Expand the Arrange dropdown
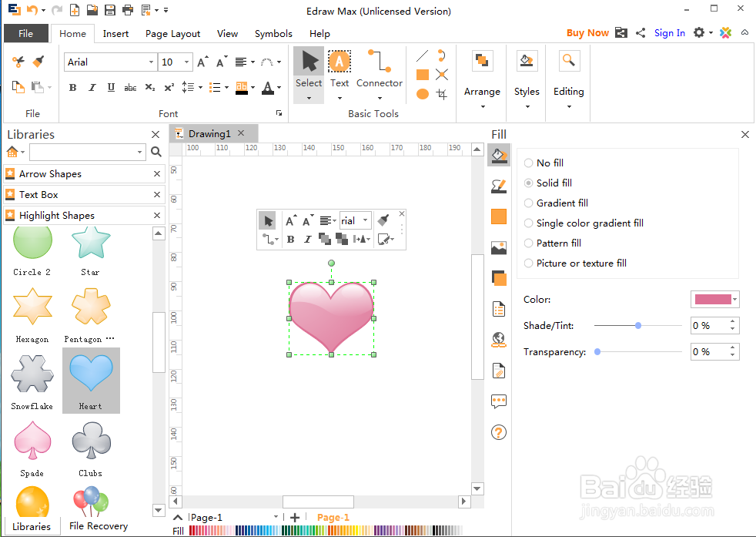This screenshot has height=537, width=756. [482, 106]
